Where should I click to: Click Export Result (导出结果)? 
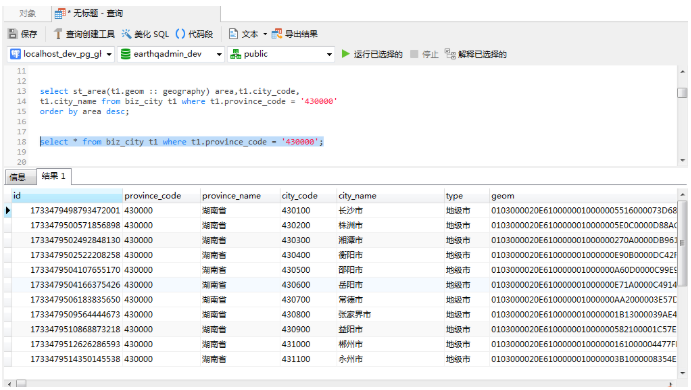[x=295, y=34]
